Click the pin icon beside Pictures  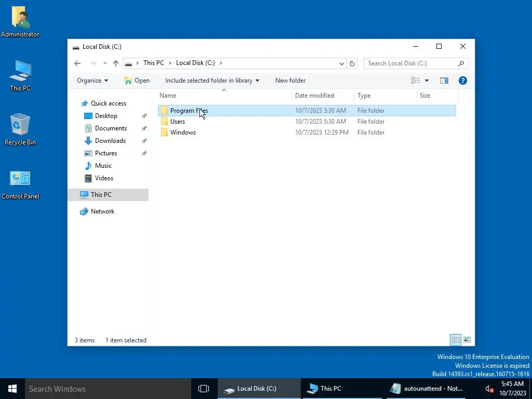pyautogui.click(x=144, y=153)
